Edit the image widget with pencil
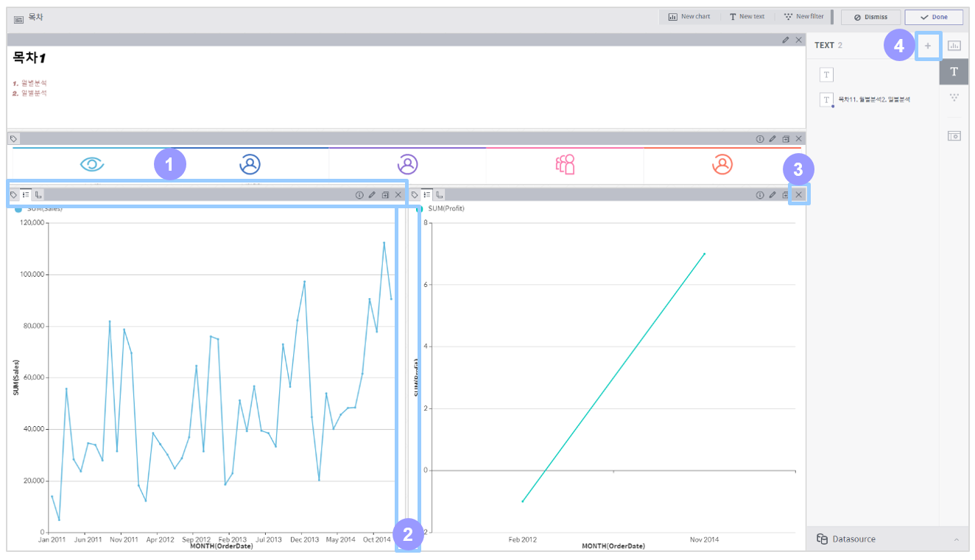Viewport: 975px width, 560px height. [772, 138]
